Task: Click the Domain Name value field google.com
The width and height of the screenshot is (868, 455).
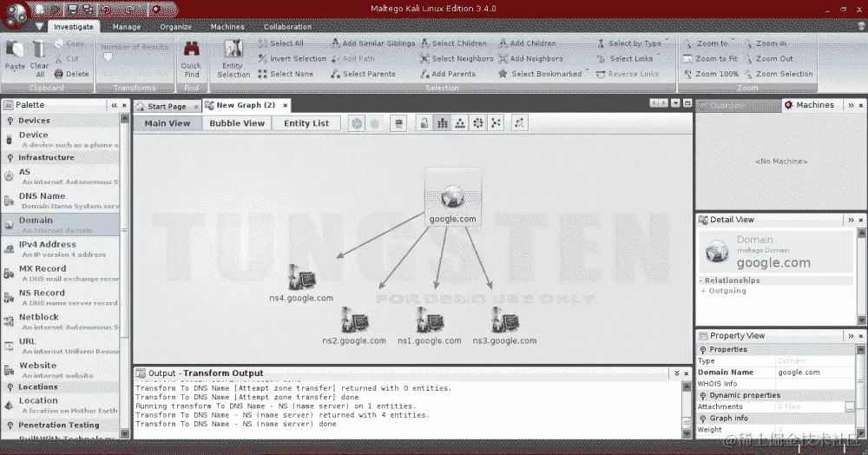Action: 814,373
